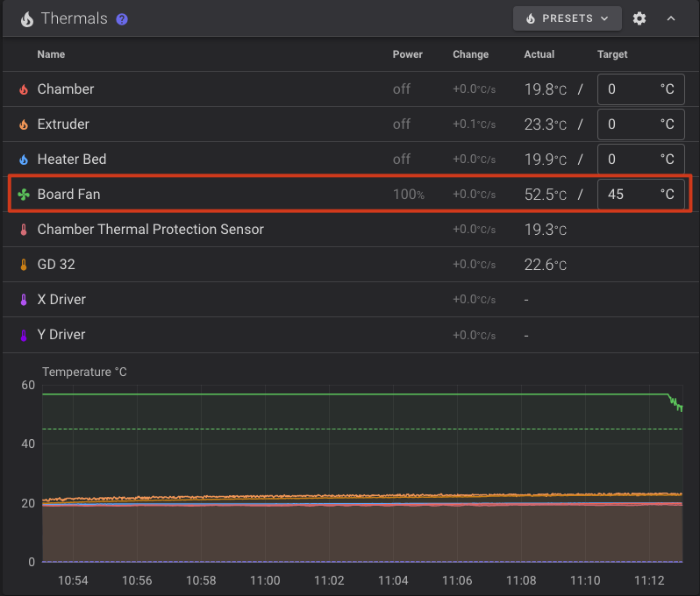Open the Thermals settings gear
The height and width of the screenshot is (596, 700).
point(639,18)
